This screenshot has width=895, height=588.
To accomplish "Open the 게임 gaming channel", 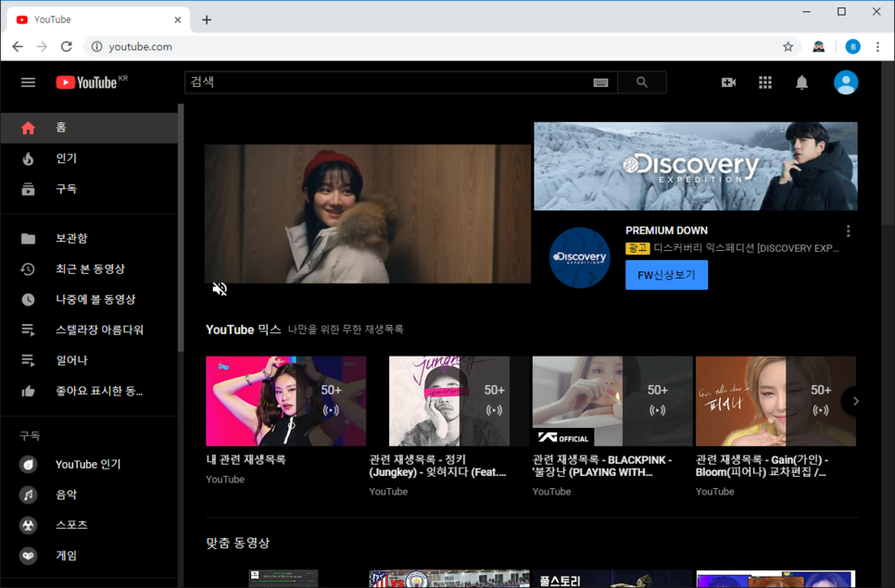I will tap(89, 556).
